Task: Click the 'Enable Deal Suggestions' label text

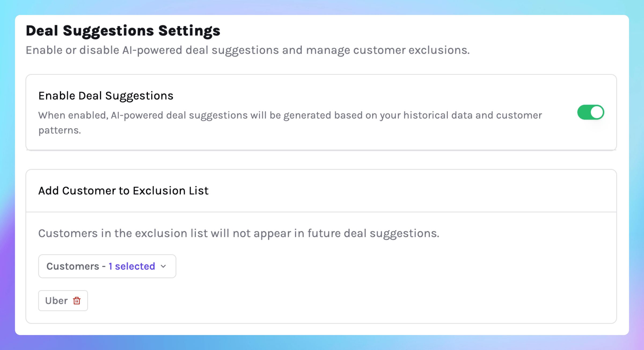Action: tap(106, 96)
